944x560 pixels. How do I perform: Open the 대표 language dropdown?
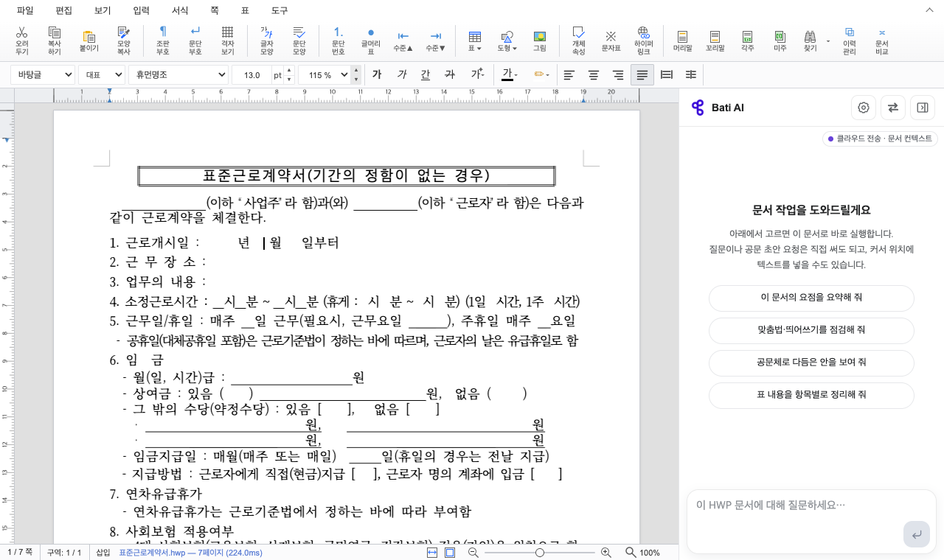pos(102,74)
